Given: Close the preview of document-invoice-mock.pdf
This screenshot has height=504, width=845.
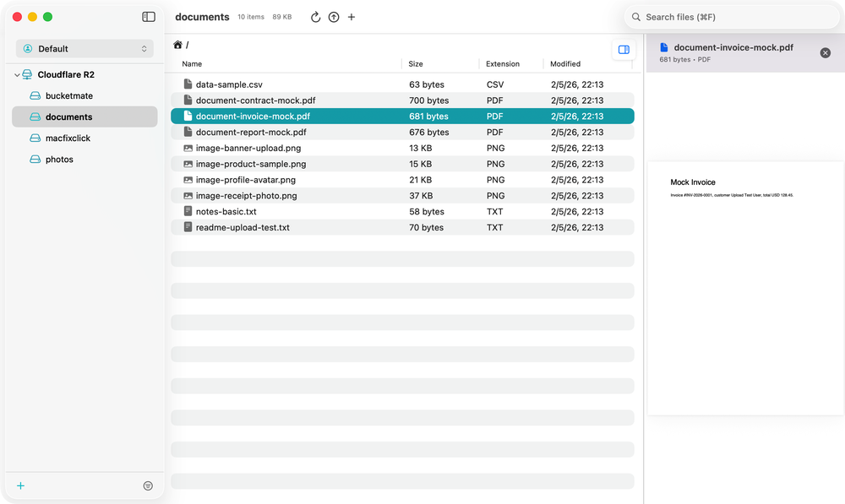Looking at the screenshot, I should 825,53.
